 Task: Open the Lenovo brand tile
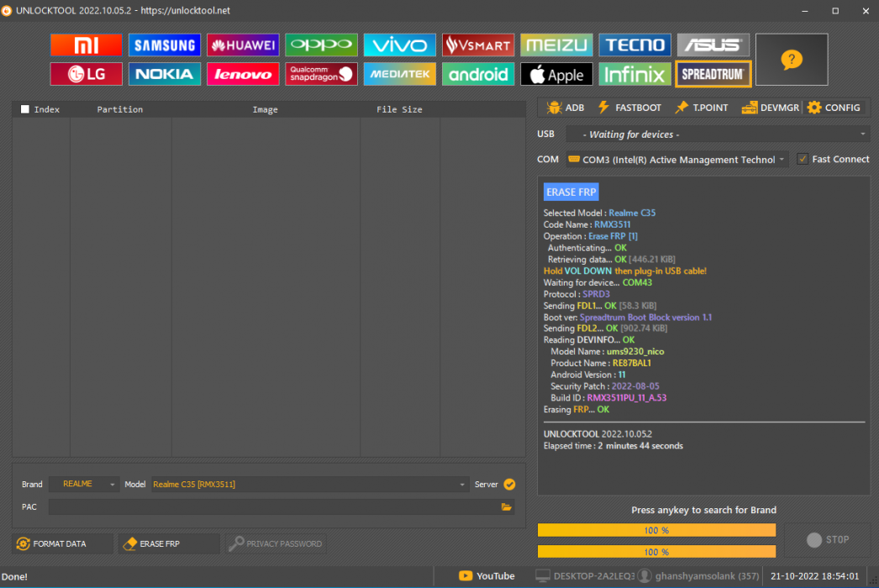(243, 74)
